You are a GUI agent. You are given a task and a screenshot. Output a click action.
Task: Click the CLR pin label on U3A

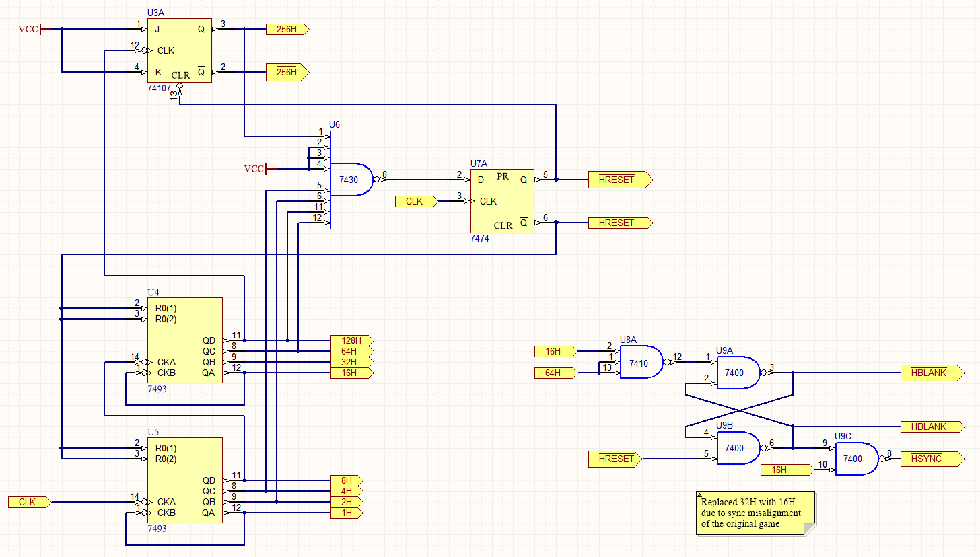click(x=180, y=75)
